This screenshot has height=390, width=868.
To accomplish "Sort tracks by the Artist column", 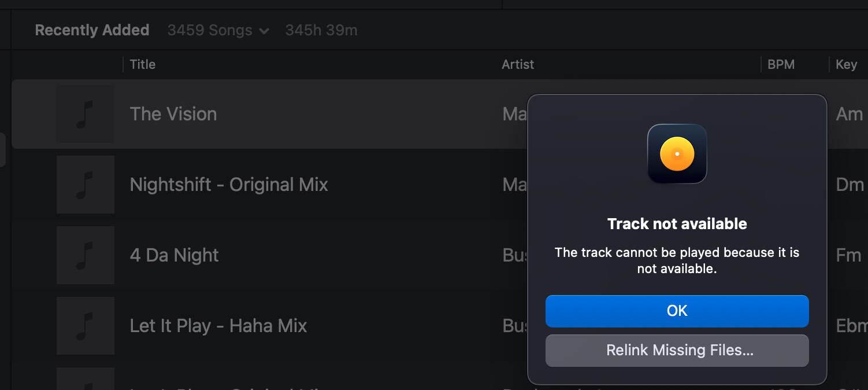I will pyautogui.click(x=518, y=64).
